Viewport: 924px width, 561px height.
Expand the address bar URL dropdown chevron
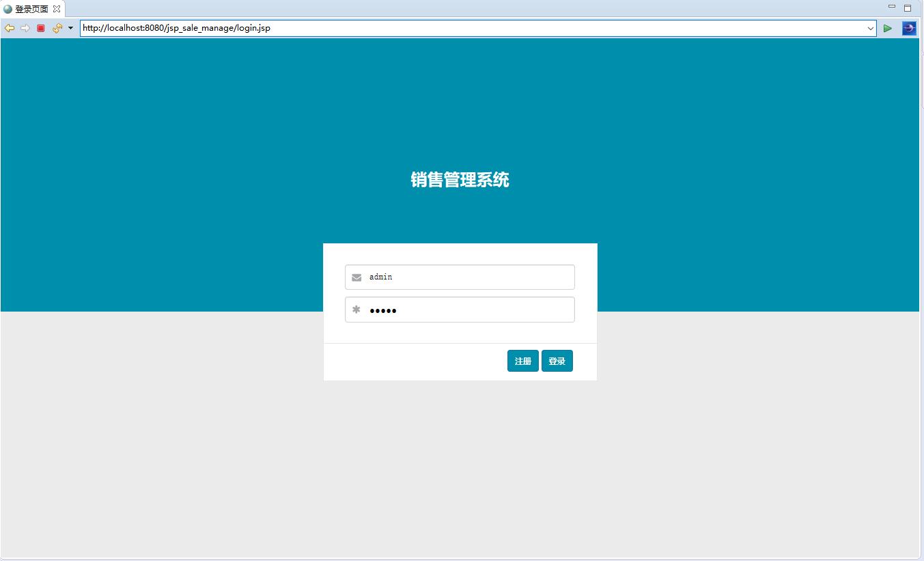pos(870,28)
